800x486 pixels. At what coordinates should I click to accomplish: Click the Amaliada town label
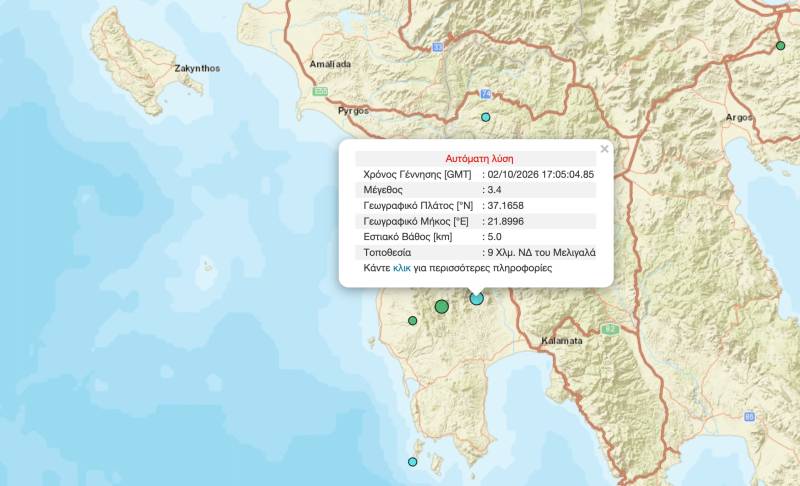tap(330, 64)
